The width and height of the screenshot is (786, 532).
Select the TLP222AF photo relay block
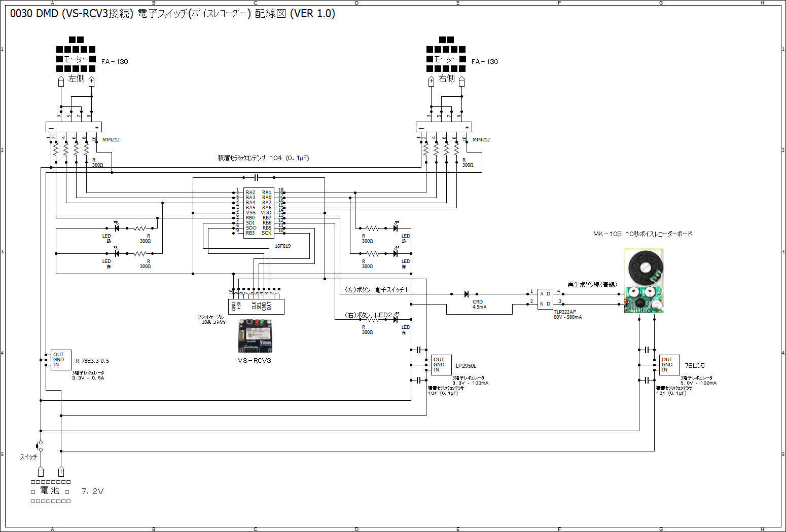pyautogui.click(x=545, y=299)
